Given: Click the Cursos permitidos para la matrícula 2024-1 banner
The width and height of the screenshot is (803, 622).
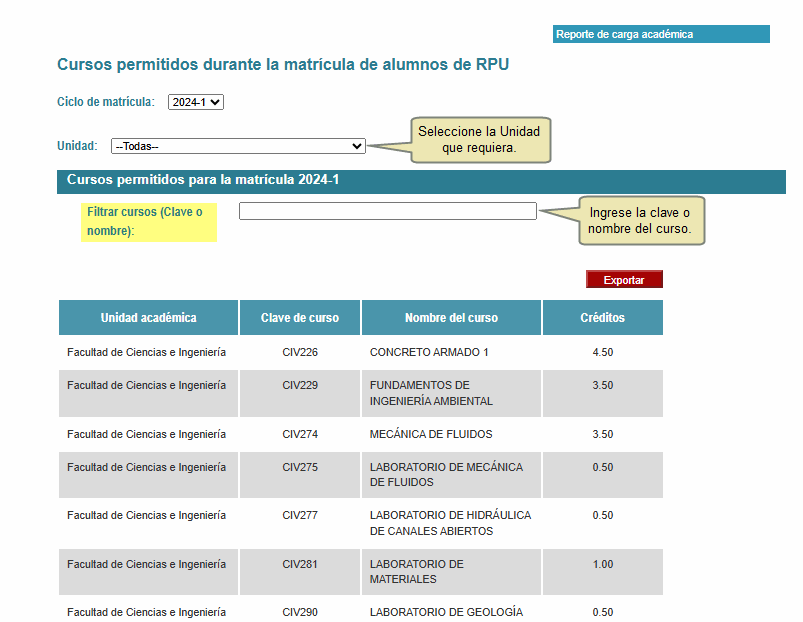Looking at the screenshot, I should [x=421, y=182].
